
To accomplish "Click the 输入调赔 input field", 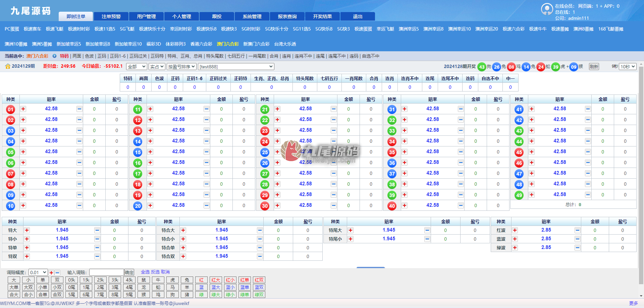I will click(x=107, y=272).
